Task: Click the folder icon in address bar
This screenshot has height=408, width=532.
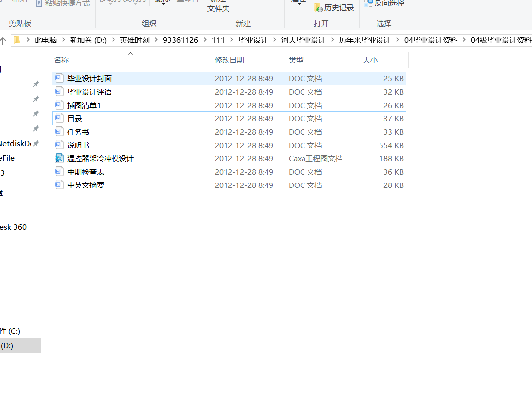Action: pyautogui.click(x=17, y=40)
